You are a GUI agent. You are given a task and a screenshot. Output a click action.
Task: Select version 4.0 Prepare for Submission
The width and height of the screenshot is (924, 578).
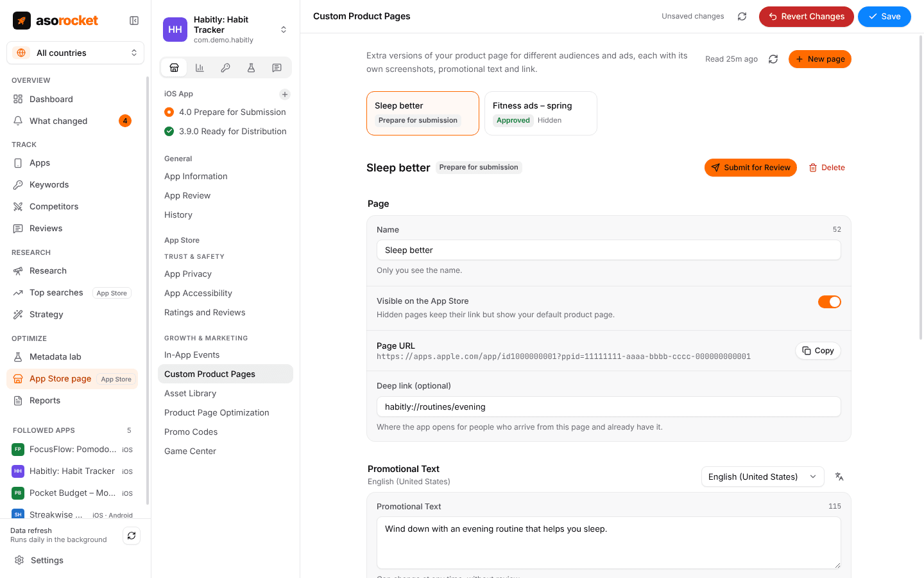point(225,112)
